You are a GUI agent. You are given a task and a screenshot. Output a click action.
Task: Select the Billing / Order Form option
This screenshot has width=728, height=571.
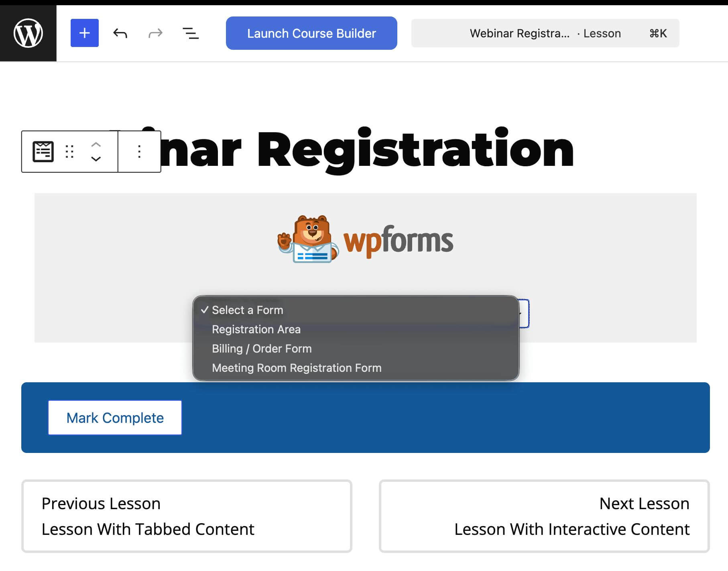[356, 349]
